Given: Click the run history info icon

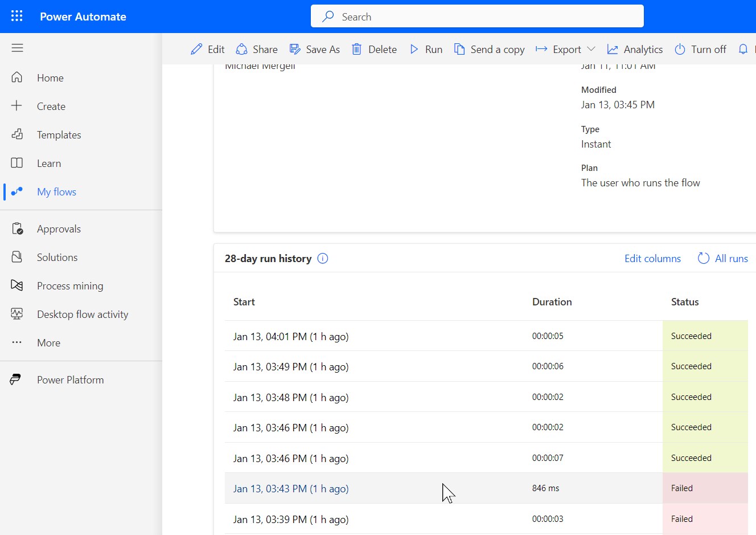Looking at the screenshot, I should [x=323, y=258].
